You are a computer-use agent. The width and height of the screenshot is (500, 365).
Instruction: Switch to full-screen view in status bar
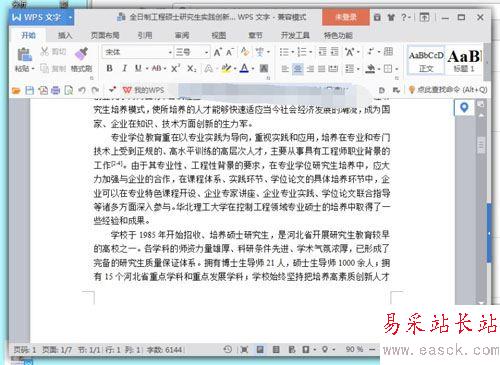[x=244, y=349]
